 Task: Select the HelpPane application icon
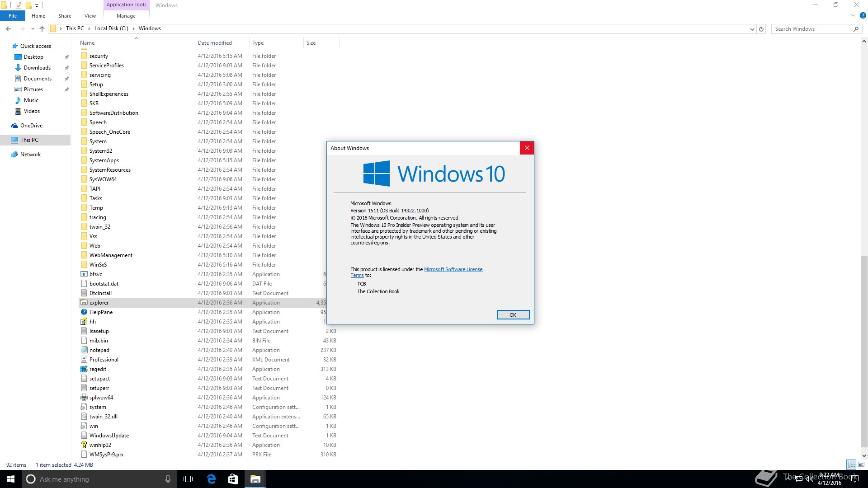[84, 312]
